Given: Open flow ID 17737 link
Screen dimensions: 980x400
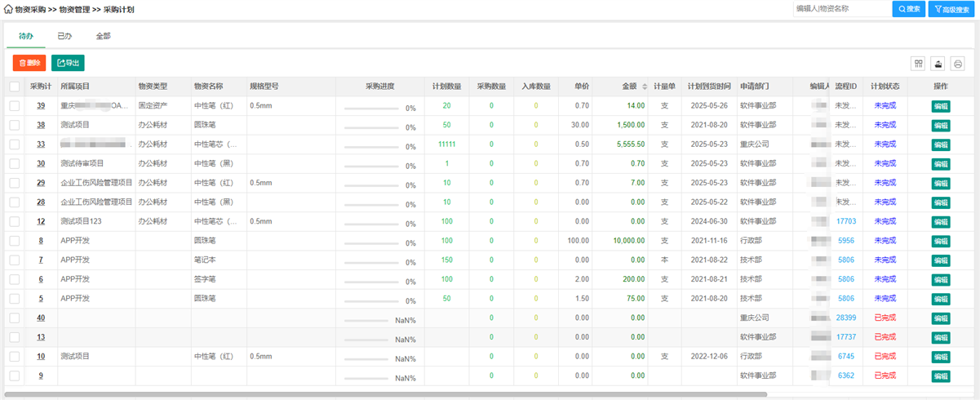Looking at the screenshot, I should pyautogui.click(x=846, y=337).
